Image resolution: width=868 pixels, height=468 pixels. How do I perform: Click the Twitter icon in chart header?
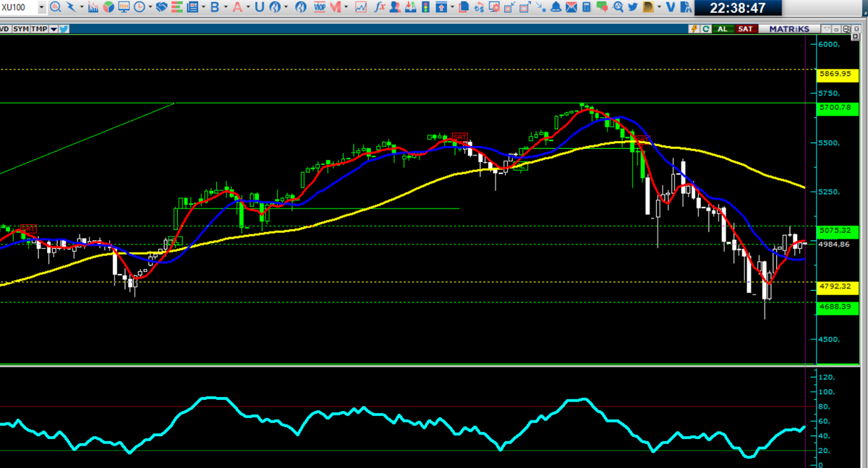pos(64,29)
